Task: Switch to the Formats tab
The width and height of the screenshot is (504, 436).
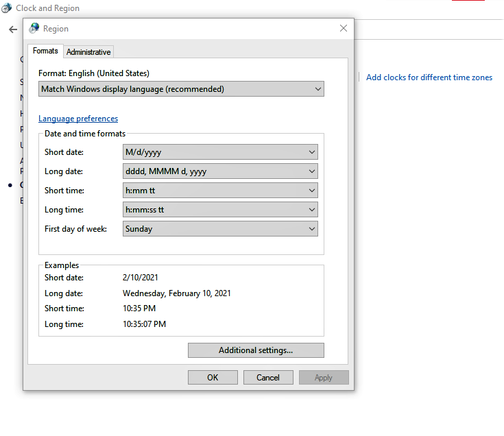Action: (x=45, y=51)
